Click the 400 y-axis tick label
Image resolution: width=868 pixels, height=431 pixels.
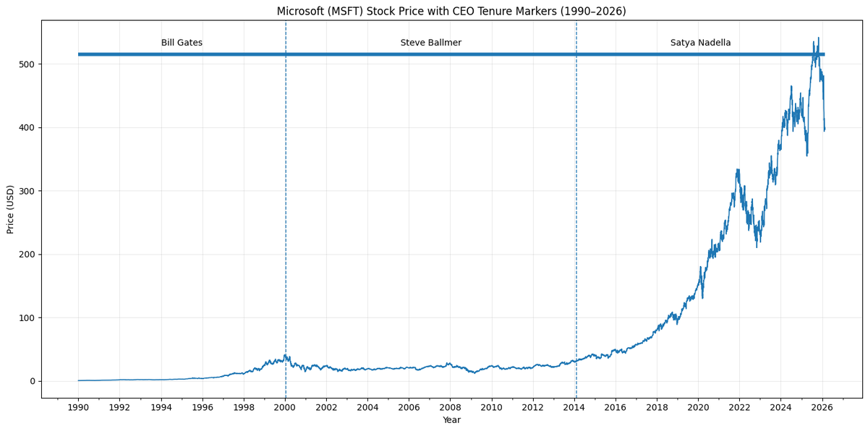click(x=27, y=127)
